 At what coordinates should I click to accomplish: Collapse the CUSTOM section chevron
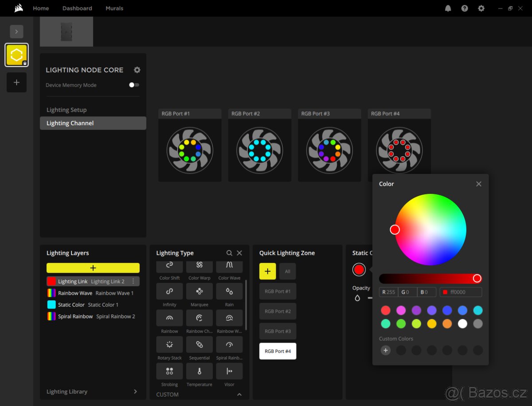(239, 394)
